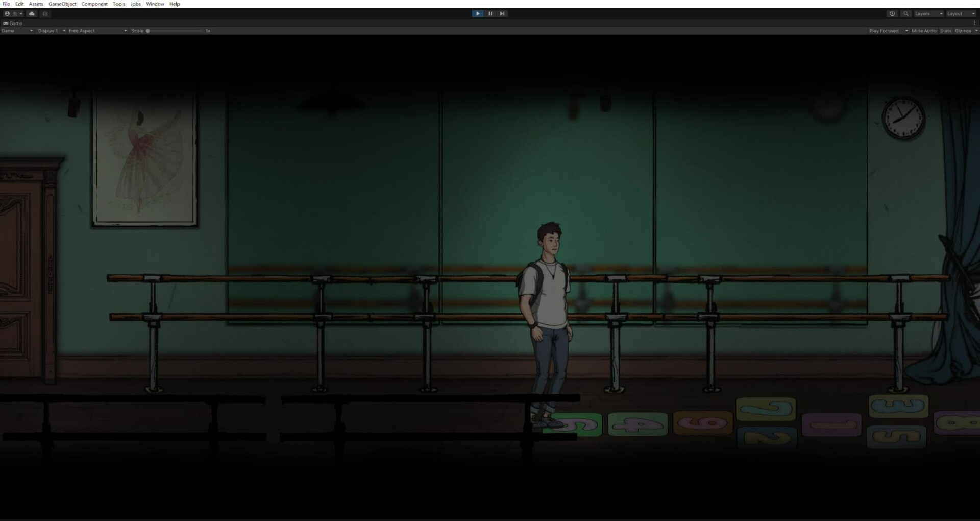980x521 pixels.
Task: Stop play mode with the Play button
Action: click(477, 14)
